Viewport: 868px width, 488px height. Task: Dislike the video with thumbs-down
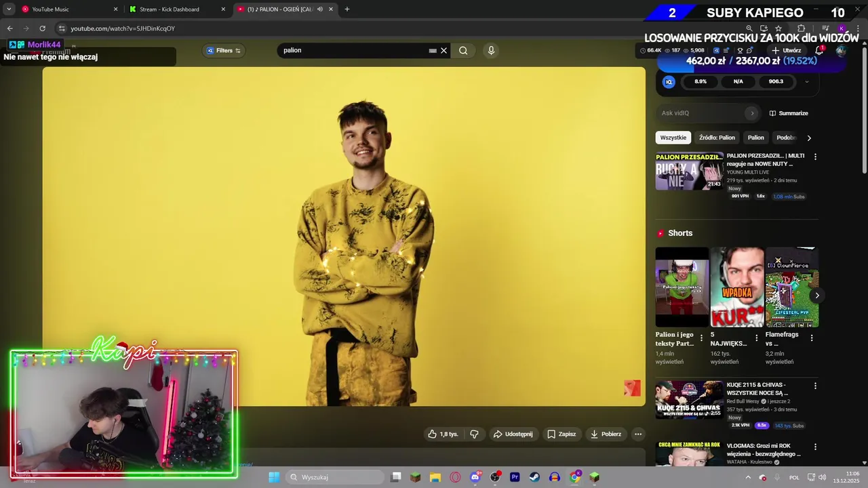coord(474,434)
